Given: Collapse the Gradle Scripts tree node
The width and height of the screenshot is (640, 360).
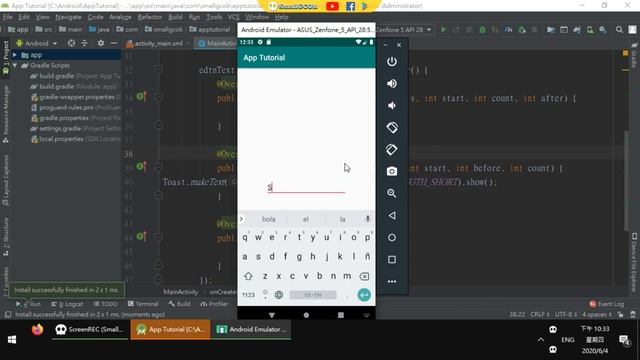Looking at the screenshot, I should (15, 65).
